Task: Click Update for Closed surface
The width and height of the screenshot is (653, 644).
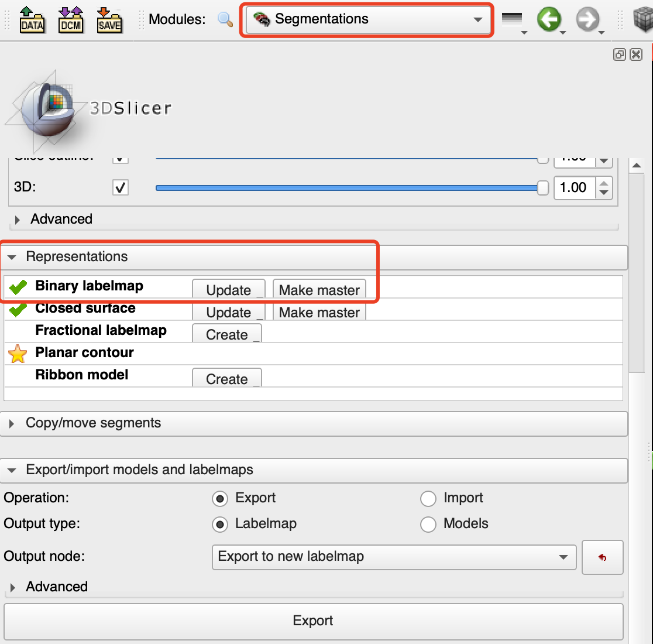Action: 229,312
